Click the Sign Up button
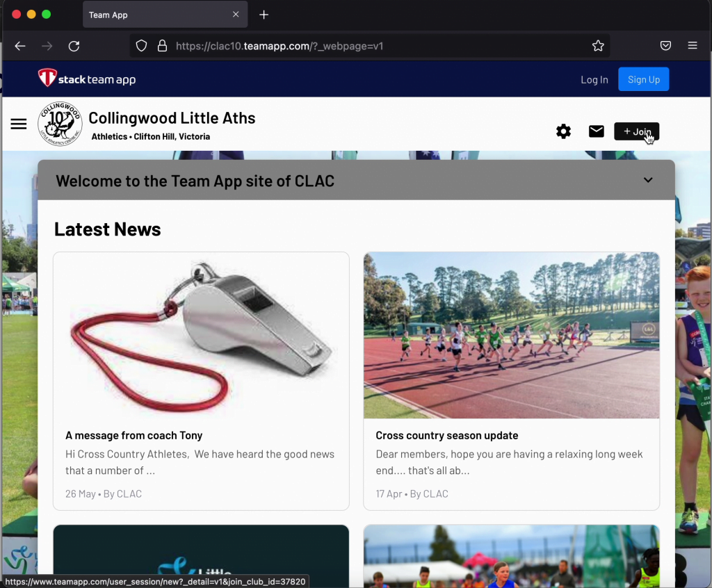 [x=643, y=79]
